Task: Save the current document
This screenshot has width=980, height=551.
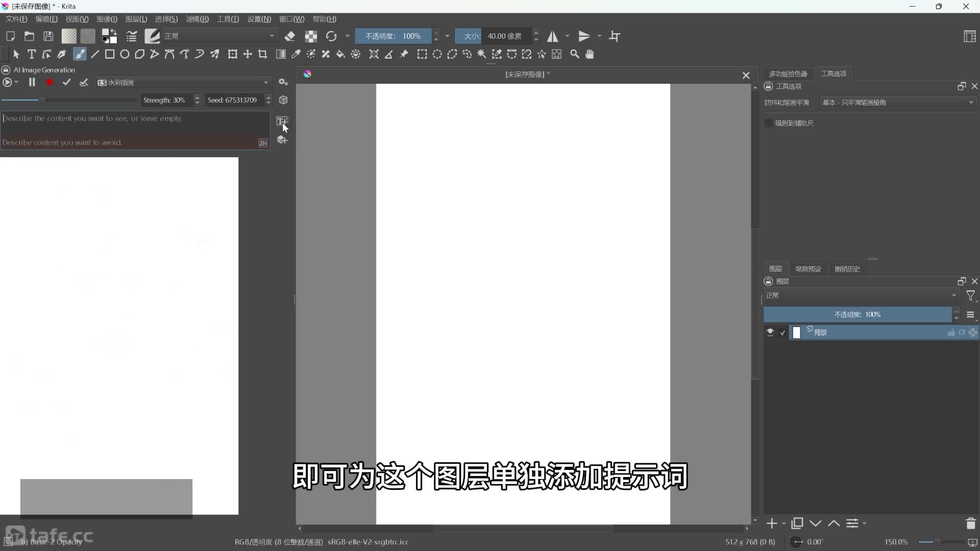Action: coord(48,36)
